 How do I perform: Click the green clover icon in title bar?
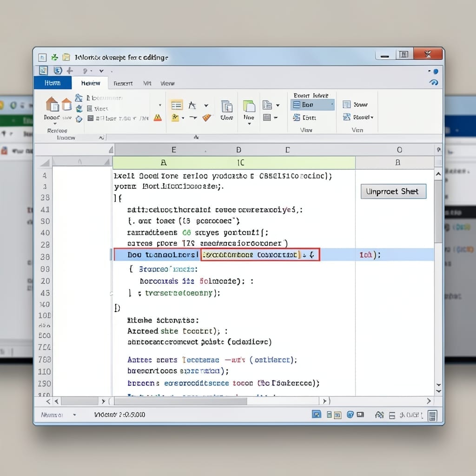tap(55, 57)
